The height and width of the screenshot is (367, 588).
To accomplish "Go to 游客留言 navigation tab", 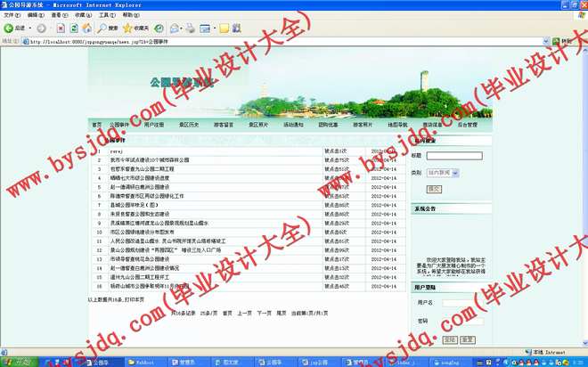I will (224, 126).
